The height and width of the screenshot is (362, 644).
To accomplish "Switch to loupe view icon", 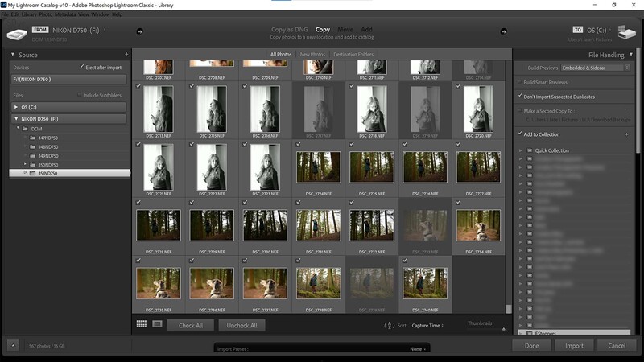I will pos(157,324).
